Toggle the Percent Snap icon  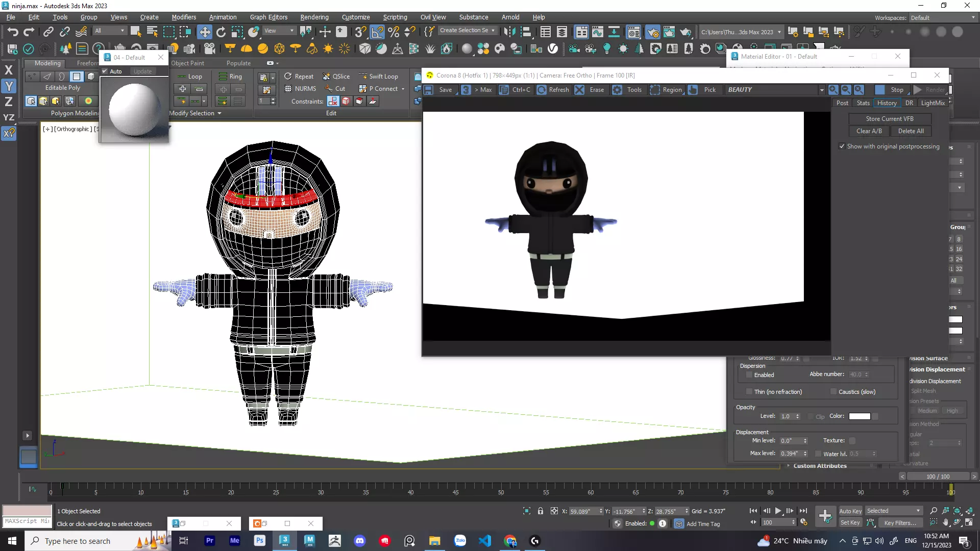click(394, 32)
